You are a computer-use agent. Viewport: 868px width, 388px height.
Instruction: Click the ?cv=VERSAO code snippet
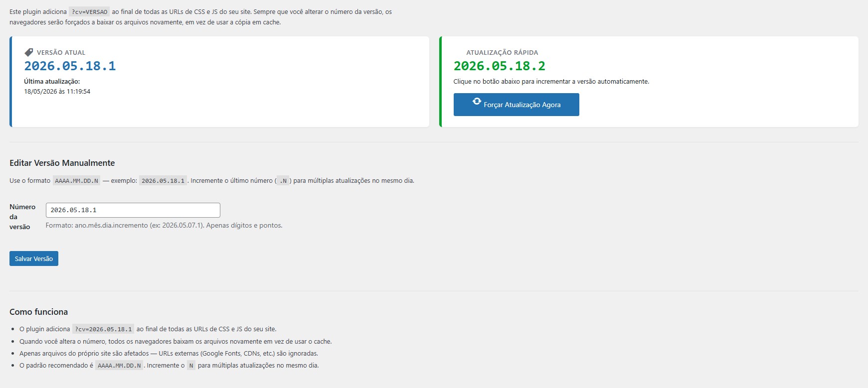89,12
